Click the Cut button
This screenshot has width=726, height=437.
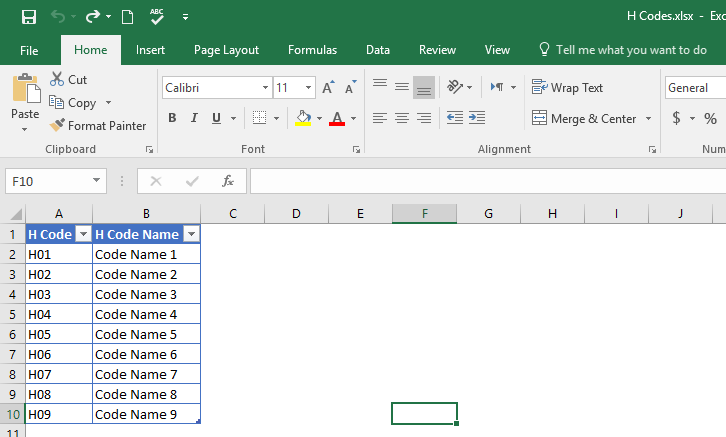(69, 80)
